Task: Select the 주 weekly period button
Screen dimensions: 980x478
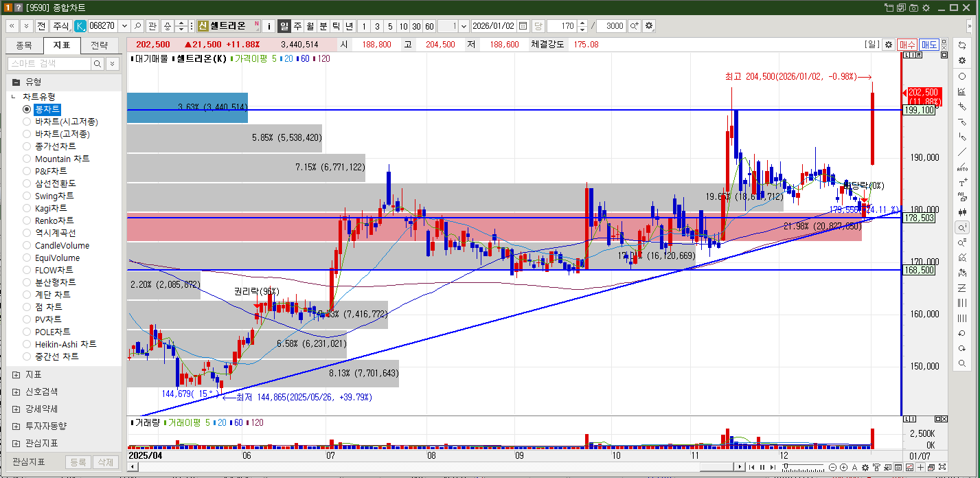Action: [x=297, y=26]
